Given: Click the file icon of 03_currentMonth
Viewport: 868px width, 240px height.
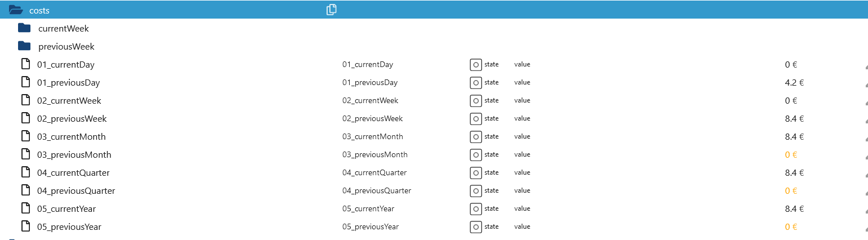Looking at the screenshot, I should [25, 136].
